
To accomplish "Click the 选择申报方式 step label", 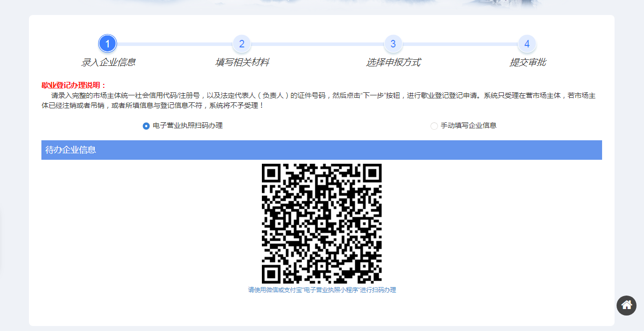I will pos(393,62).
